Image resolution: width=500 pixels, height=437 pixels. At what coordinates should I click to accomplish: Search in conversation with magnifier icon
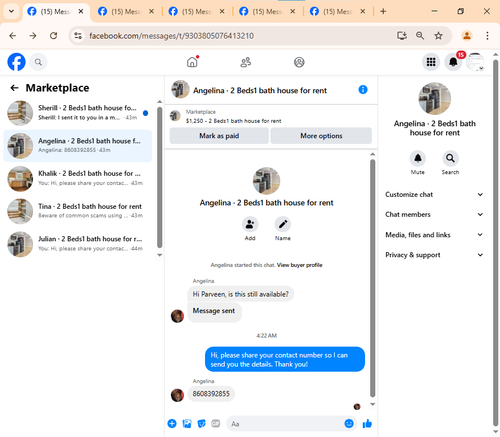coord(450,158)
